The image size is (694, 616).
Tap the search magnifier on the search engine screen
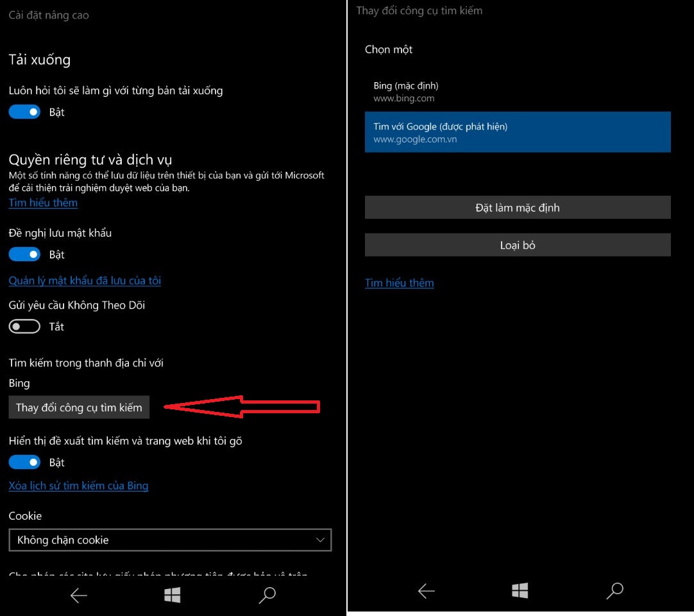[x=614, y=590]
